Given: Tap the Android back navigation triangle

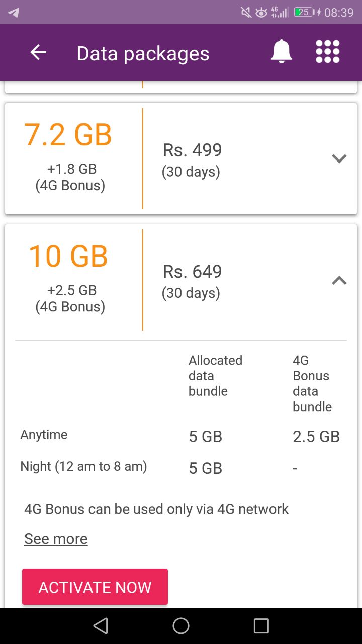Looking at the screenshot, I should [x=101, y=626].
